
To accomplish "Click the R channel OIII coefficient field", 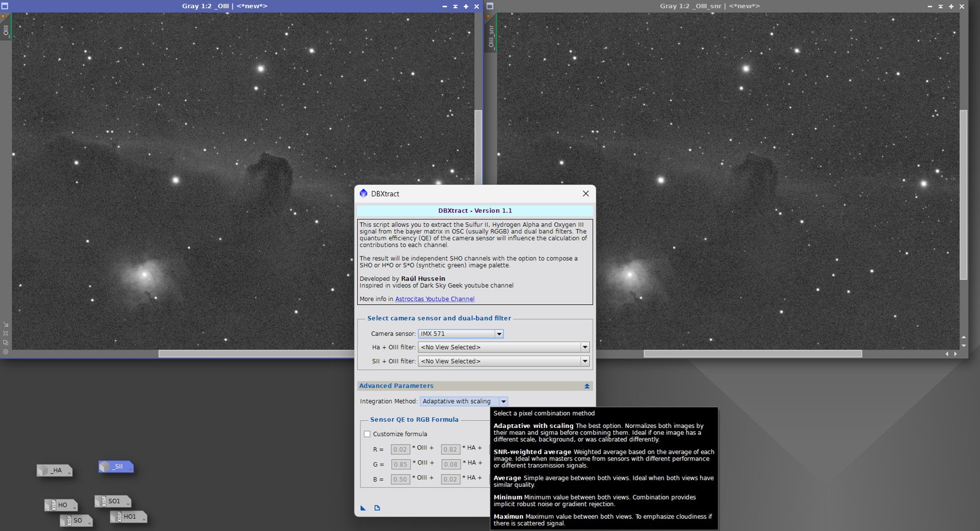I will click(400, 449).
